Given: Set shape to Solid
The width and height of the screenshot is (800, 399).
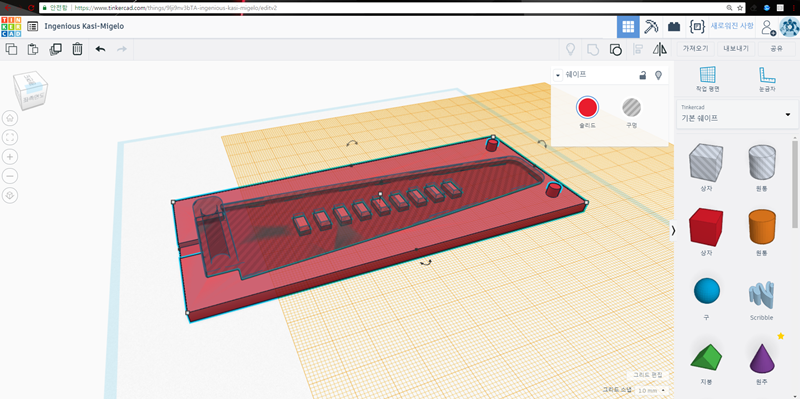Looking at the screenshot, I should click(587, 108).
